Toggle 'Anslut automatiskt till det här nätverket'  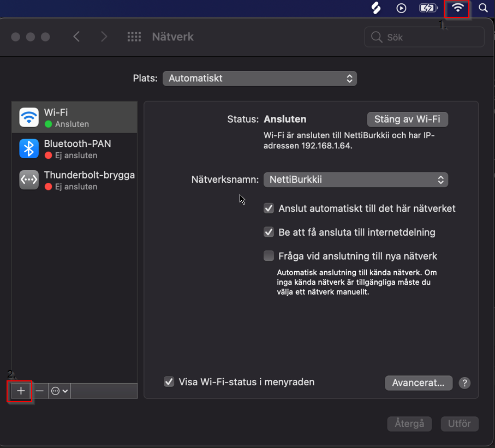coord(269,208)
